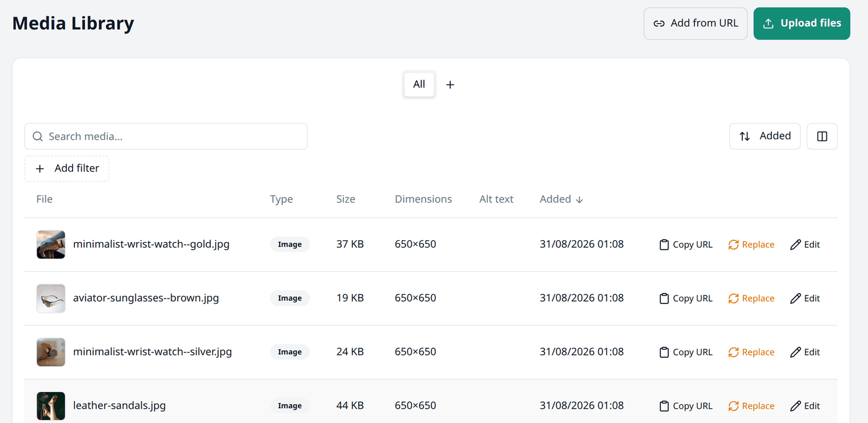This screenshot has width=868, height=423.
Task: Open the minimalist-wrist-watch--silver.jpg thumbnail
Action: pyautogui.click(x=51, y=352)
